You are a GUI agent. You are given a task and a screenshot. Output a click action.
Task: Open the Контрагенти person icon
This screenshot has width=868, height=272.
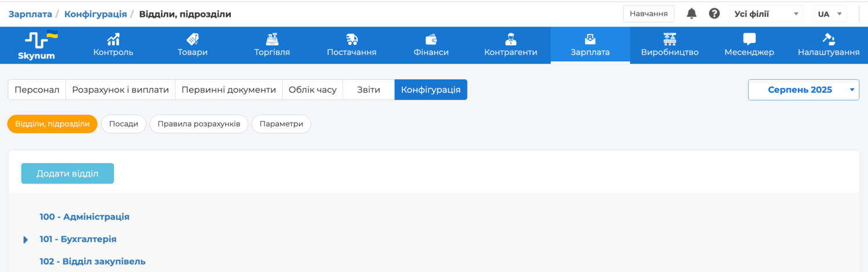tap(510, 39)
